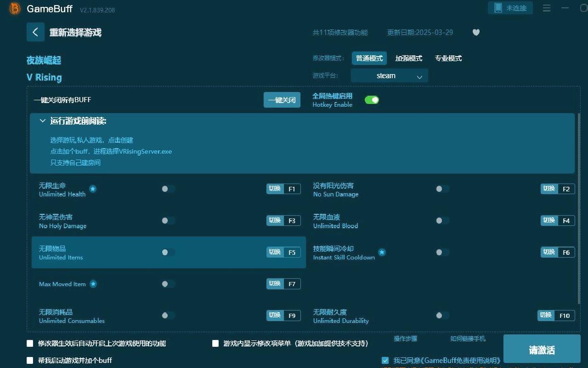588x368 pixels.
Task: Open the hamburger menu icon
Action: tap(547, 8)
